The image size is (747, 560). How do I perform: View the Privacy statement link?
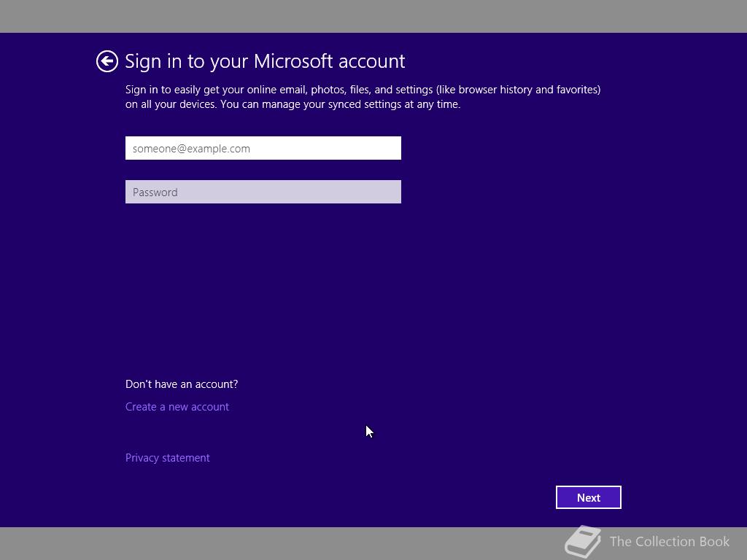coord(168,458)
